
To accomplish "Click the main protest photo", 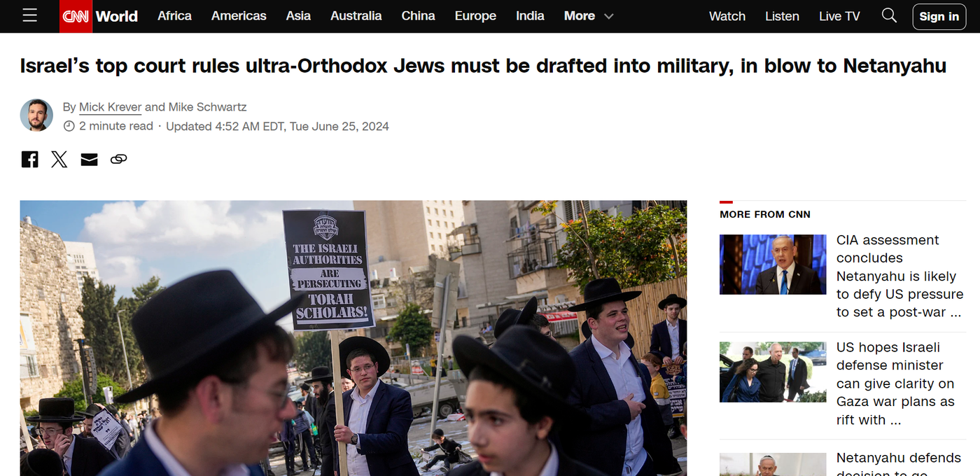I will tap(353, 338).
